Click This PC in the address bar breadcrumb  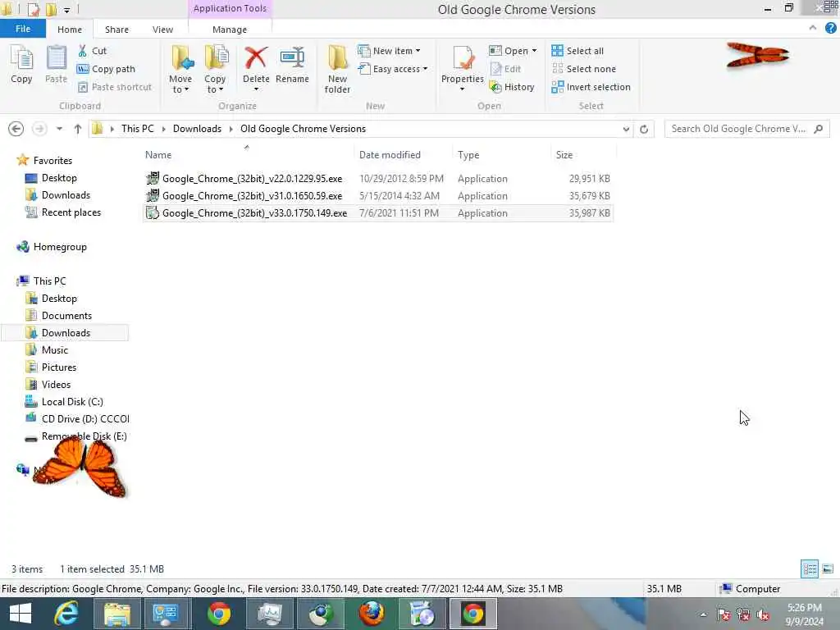click(x=137, y=129)
